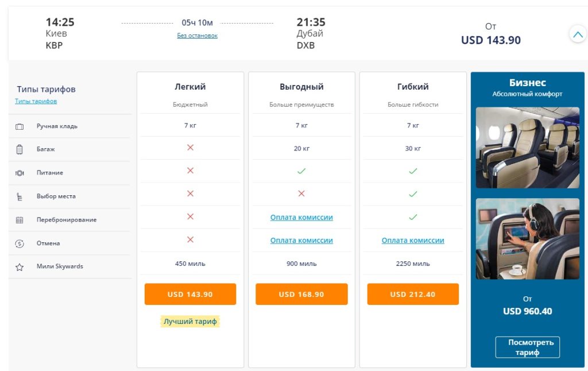Select the Легкий fare for USD 143.90
The image size is (588, 371).
[x=190, y=294]
